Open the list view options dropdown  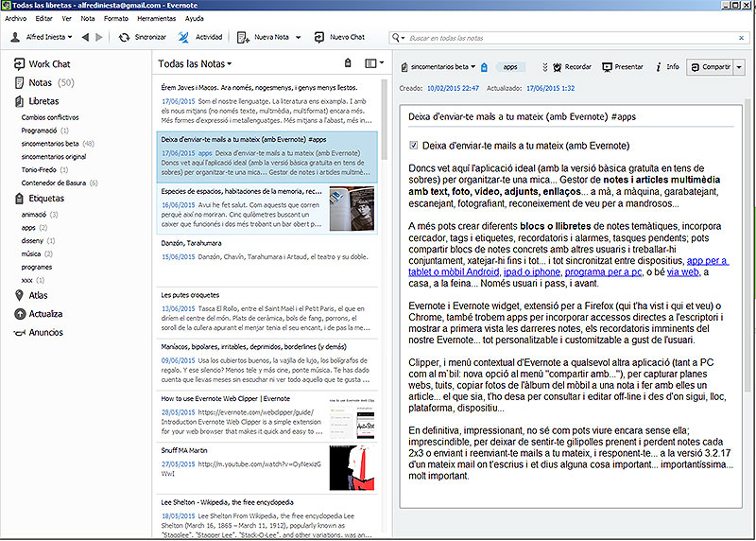[x=374, y=63]
